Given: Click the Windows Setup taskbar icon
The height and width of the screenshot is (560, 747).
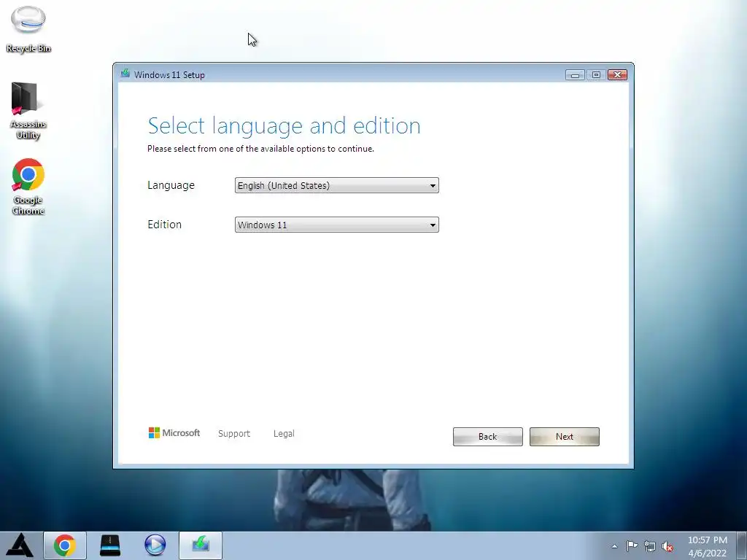Looking at the screenshot, I should pos(201,545).
